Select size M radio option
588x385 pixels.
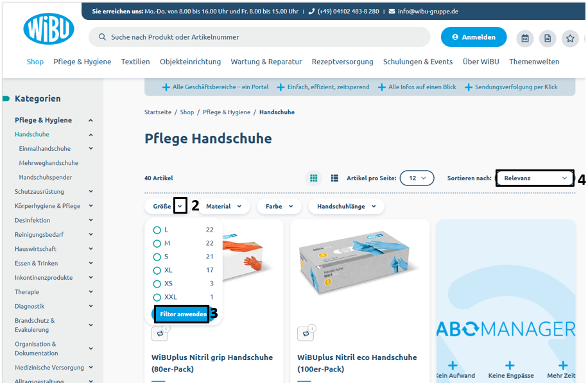pyautogui.click(x=157, y=244)
